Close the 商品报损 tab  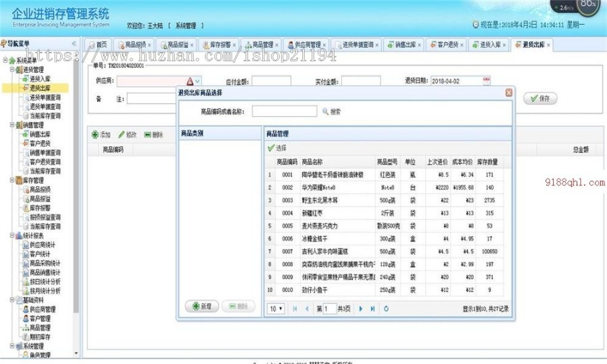(x=150, y=45)
